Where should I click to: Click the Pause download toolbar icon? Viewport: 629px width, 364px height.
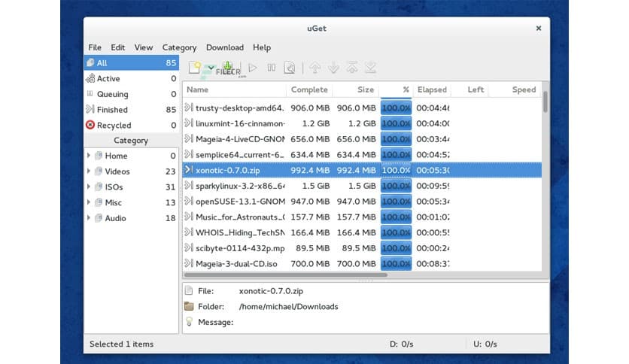[x=272, y=68]
